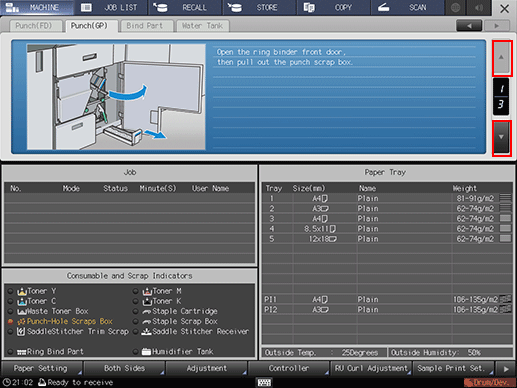Click the status lamp next to Waste Toner Box

tap(10, 312)
